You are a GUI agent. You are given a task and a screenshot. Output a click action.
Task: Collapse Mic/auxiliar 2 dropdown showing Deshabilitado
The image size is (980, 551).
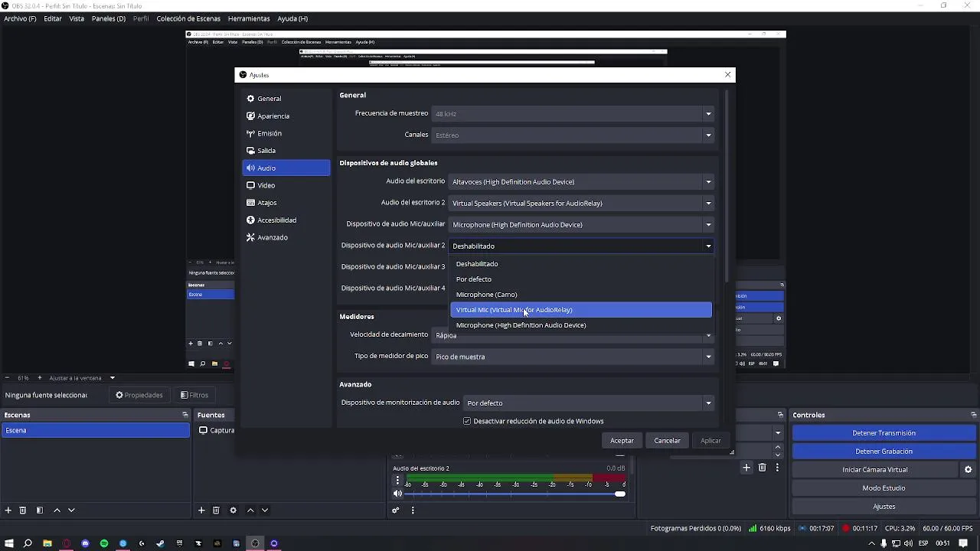(x=581, y=246)
